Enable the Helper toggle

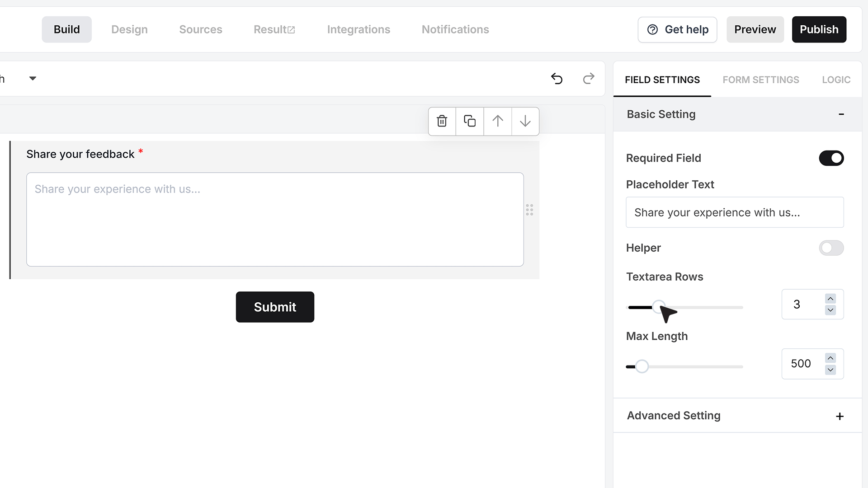(831, 248)
